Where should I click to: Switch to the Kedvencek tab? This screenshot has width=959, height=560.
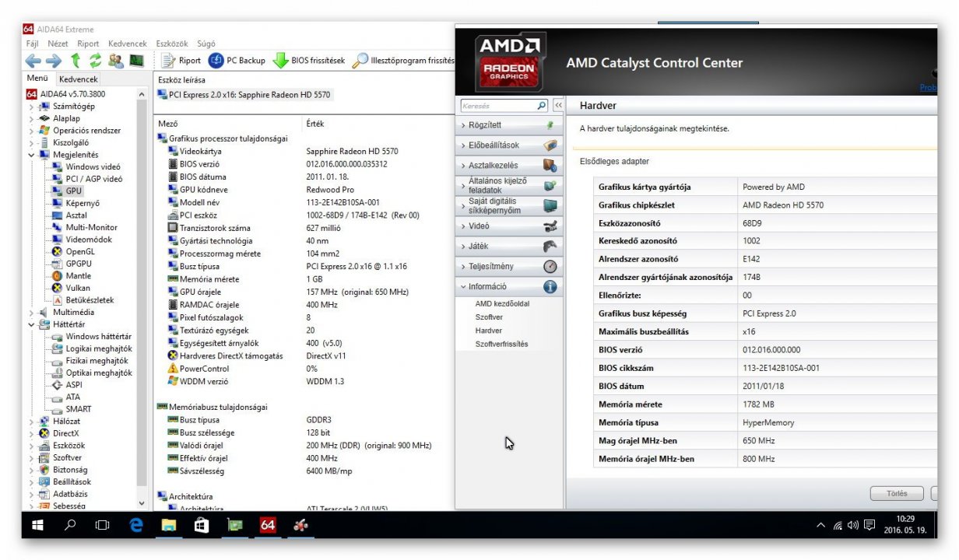pos(78,79)
